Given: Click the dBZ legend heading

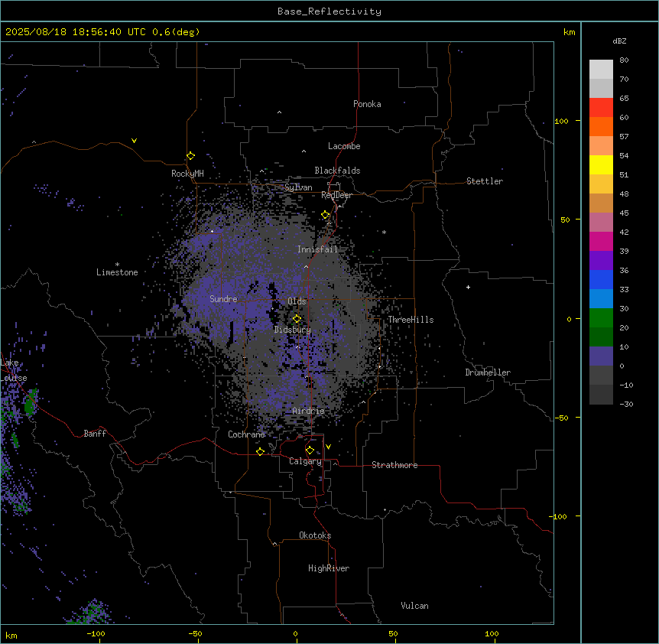Looking at the screenshot, I should tap(619, 41).
